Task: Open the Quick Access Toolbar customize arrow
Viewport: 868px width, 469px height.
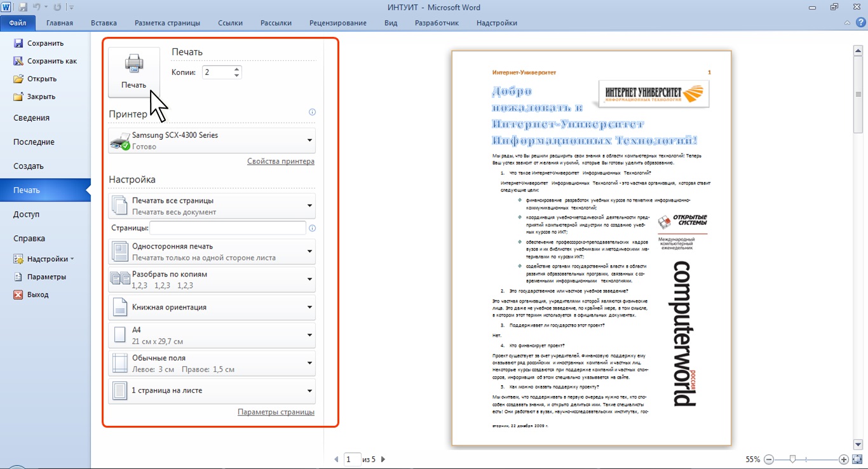Action: 71,8
